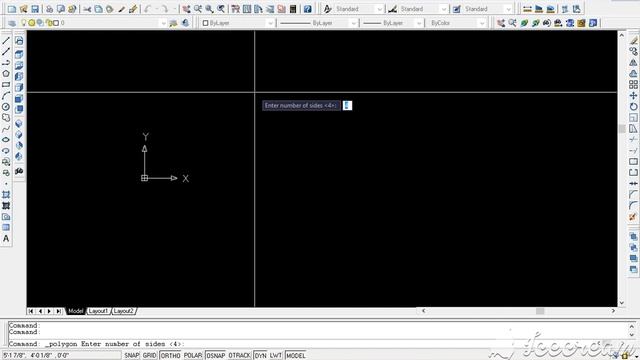Screen dimensions: 640x360
Task: Click the 3D Orbit icon in the view toolbar
Action: pyautogui.click(x=524, y=23)
